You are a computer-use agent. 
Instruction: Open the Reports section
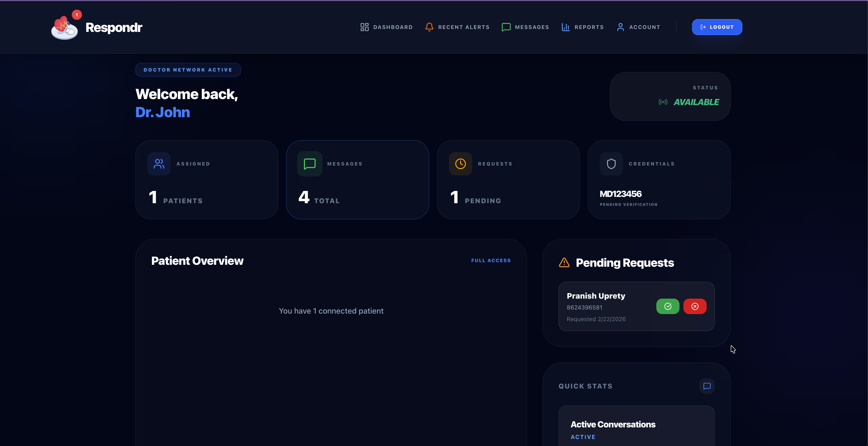[582, 27]
